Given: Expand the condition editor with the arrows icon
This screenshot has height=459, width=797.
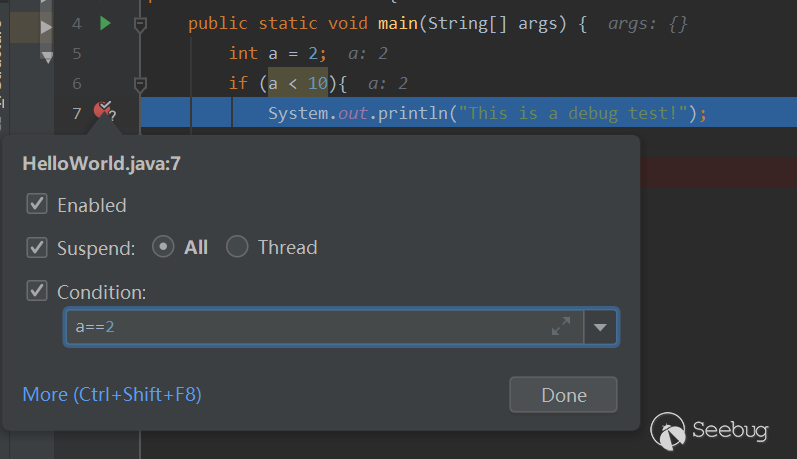Looking at the screenshot, I should coord(561,326).
